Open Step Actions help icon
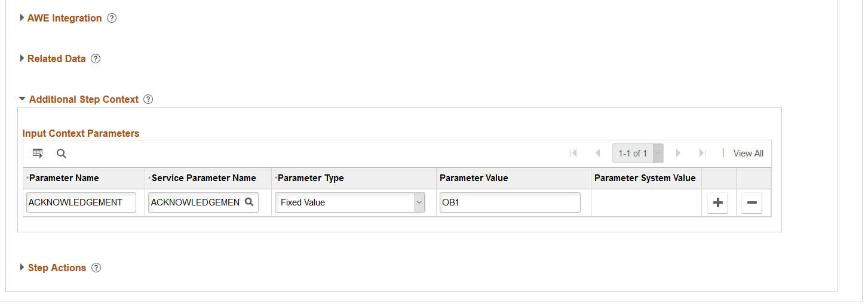This screenshot has height=307, width=868. [x=96, y=268]
